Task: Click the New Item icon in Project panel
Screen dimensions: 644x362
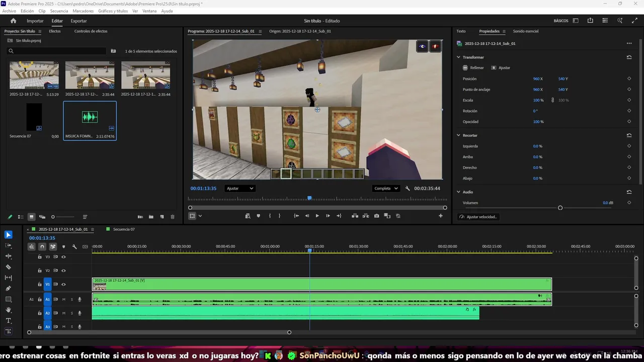Action: click(x=162, y=217)
